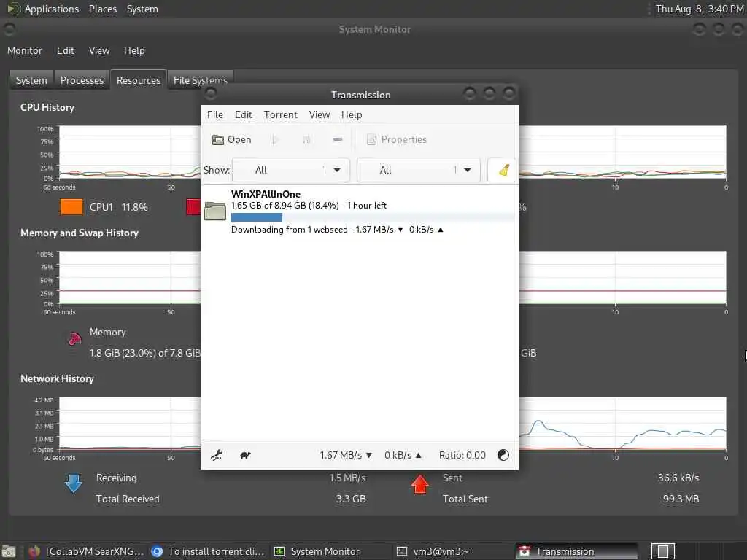Open the System menu in top panel
Image resolution: width=747 pixels, height=560 pixels.
click(142, 9)
